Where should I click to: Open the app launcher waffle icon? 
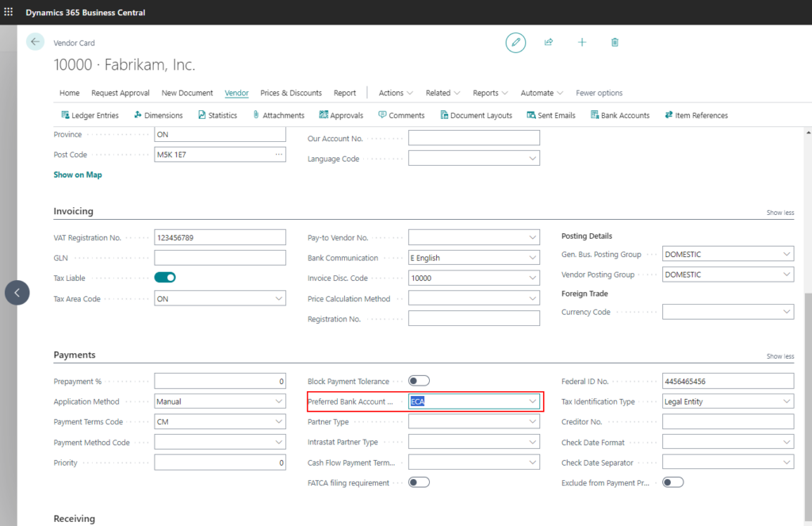8,12
